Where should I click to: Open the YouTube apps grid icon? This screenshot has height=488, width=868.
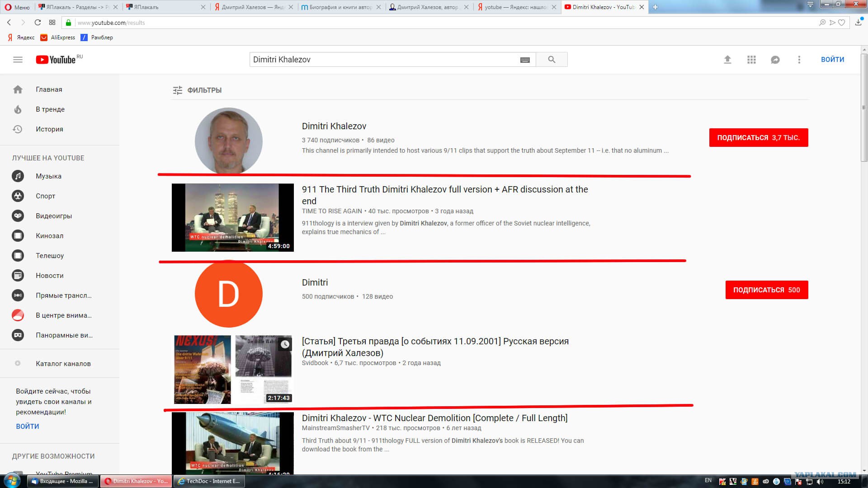(x=751, y=60)
